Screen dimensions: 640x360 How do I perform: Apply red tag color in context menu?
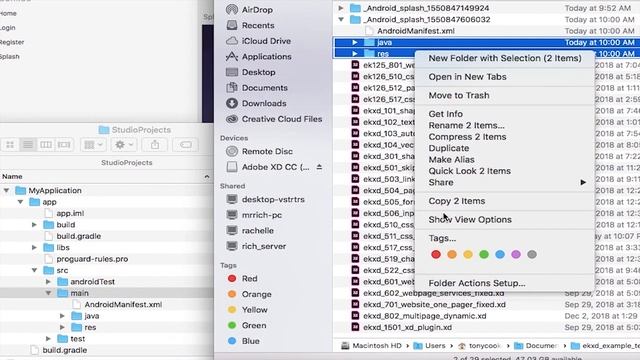pyautogui.click(x=436, y=254)
